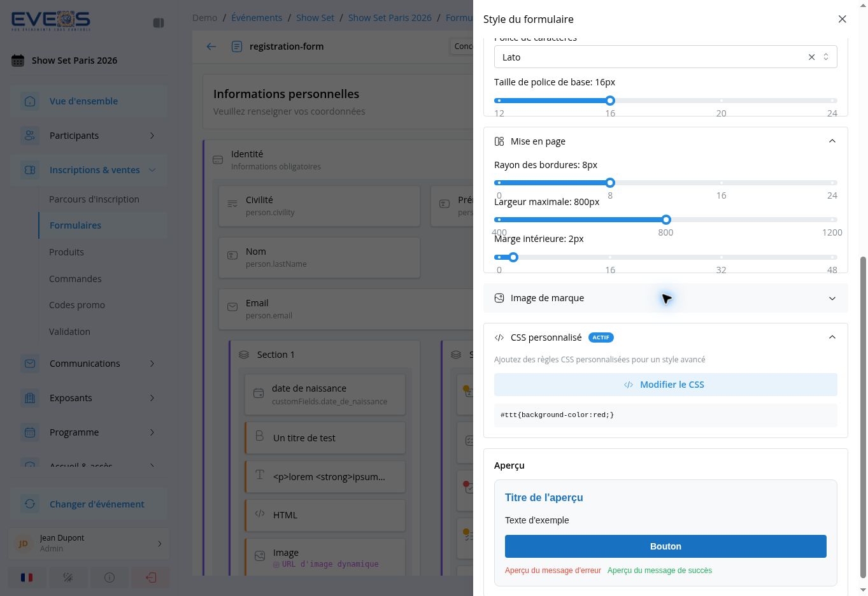Click the Taille de police slider handle

[610, 101]
